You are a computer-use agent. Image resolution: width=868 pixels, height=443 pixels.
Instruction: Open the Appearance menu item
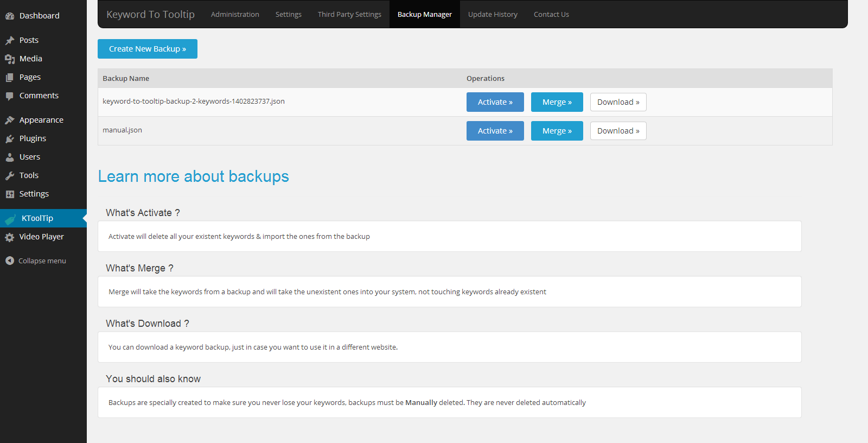pyautogui.click(x=43, y=120)
